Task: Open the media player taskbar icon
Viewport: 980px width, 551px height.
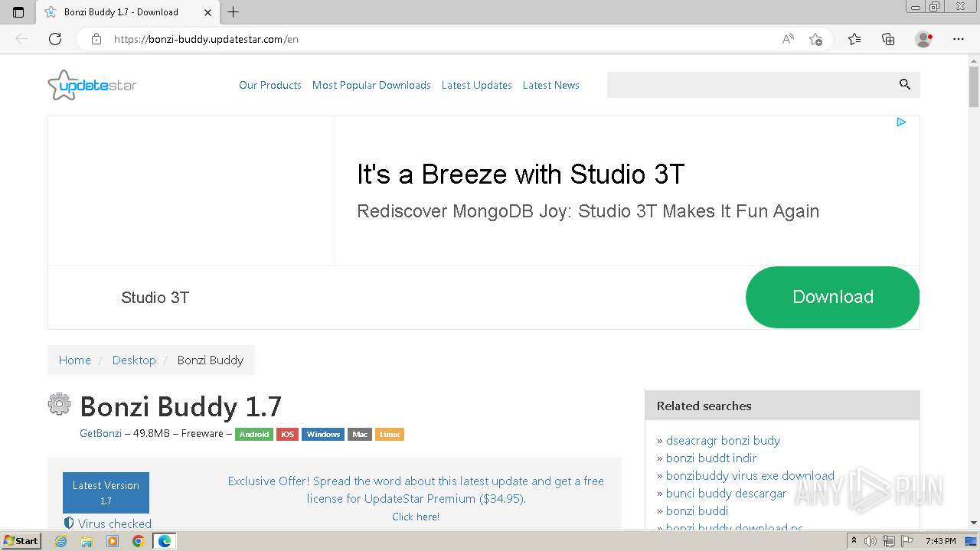Action: point(113,541)
